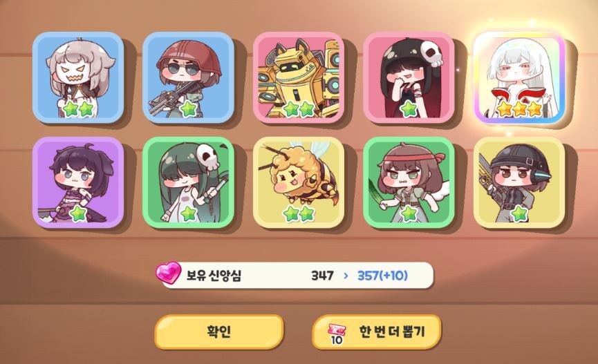Select the jack-o-lantern mask girl card
This screenshot has height=364, width=598.
pyautogui.click(x=78, y=77)
